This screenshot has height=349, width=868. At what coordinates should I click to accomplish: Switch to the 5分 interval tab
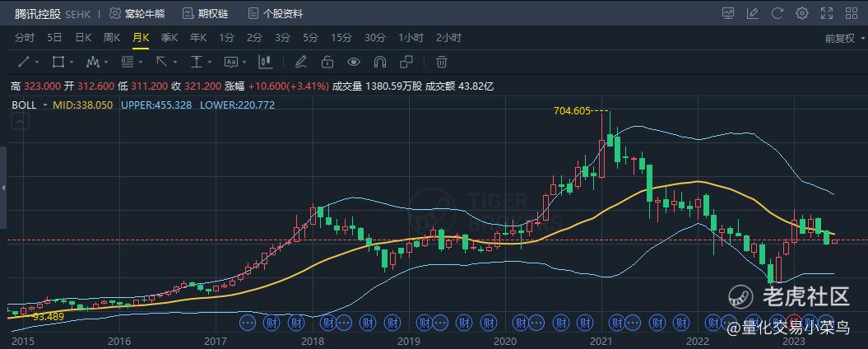pos(310,38)
